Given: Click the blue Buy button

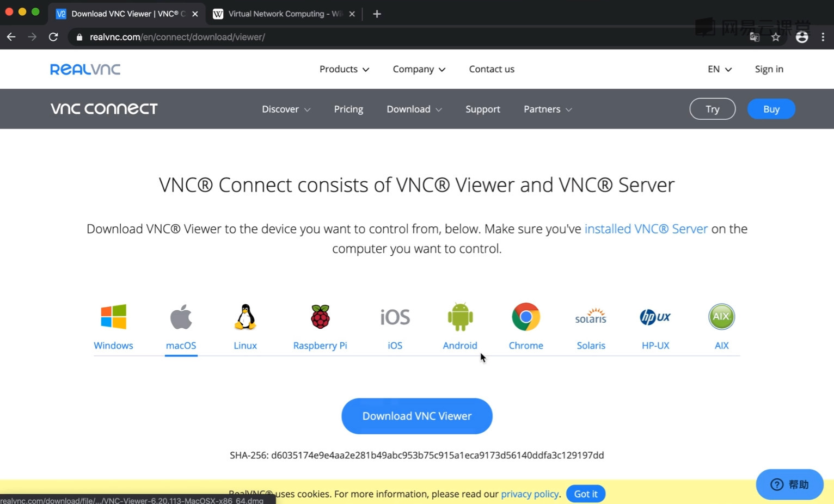Looking at the screenshot, I should pyautogui.click(x=771, y=109).
